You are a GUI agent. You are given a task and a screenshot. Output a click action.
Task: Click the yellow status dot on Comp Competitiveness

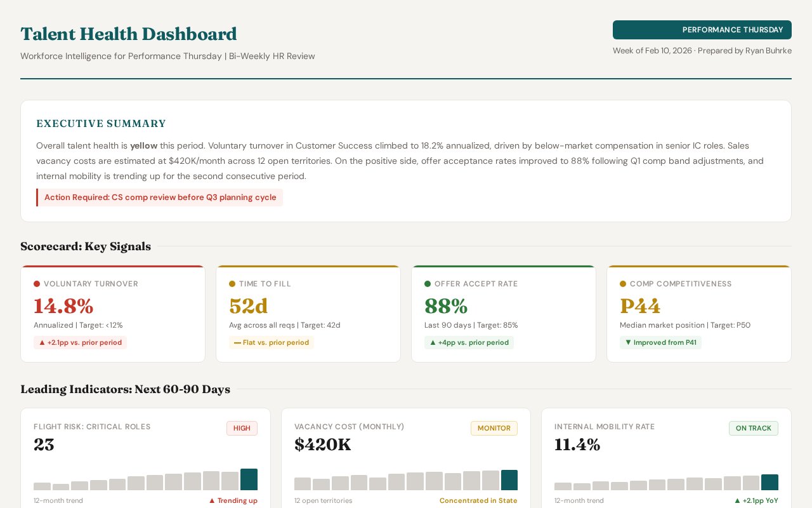pyautogui.click(x=623, y=284)
